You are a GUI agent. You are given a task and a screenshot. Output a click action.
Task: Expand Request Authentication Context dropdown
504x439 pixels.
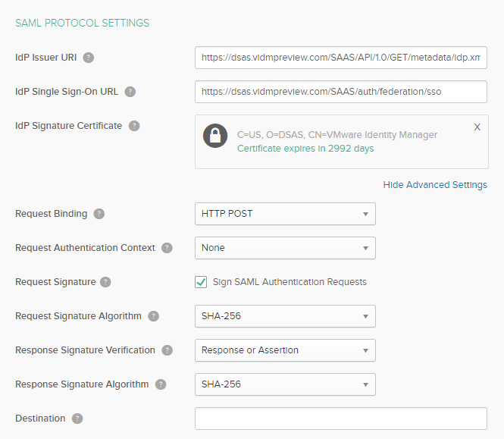coord(285,248)
